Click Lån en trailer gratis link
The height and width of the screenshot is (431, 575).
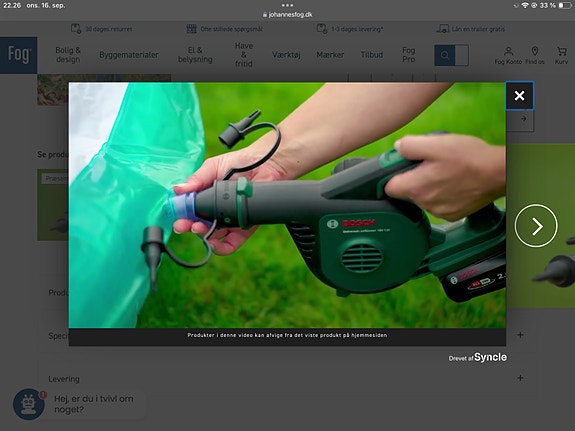pos(470,29)
